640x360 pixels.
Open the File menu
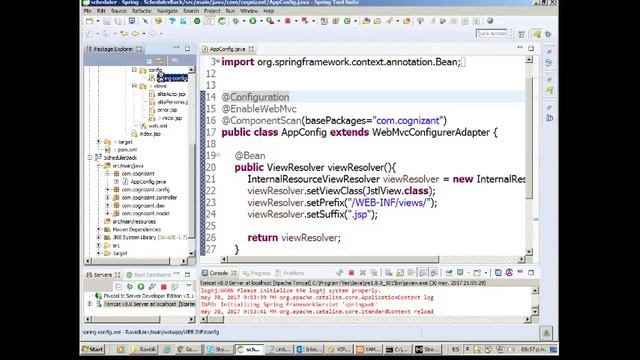(88, 11)
